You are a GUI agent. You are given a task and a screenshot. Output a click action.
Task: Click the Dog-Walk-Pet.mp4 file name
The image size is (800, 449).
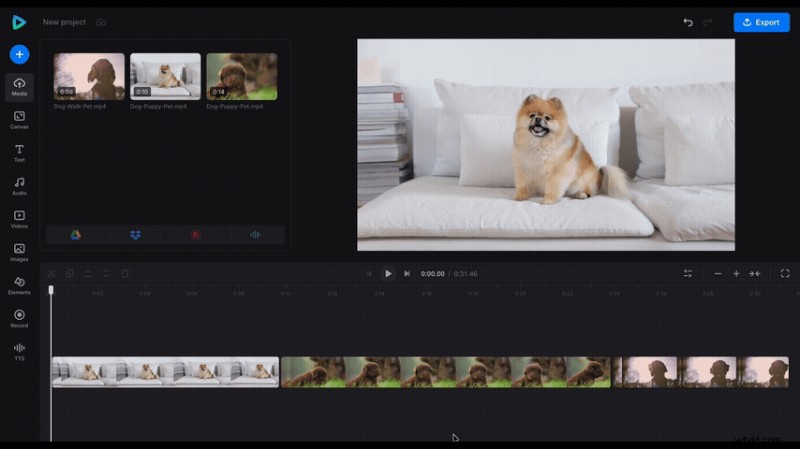(x=80, y=106)
